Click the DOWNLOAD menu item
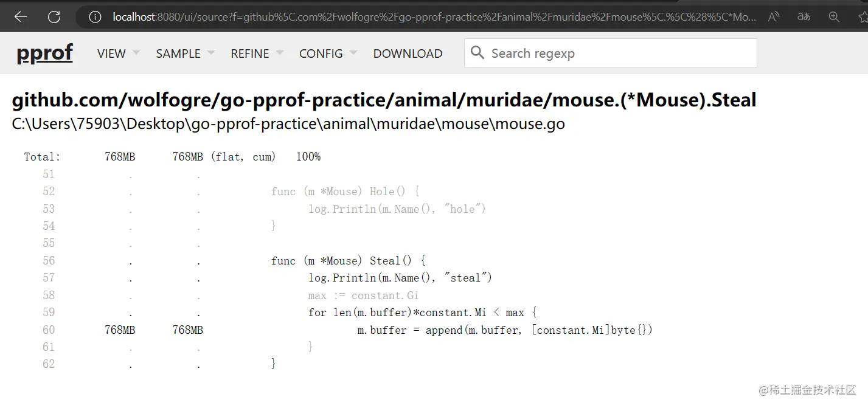The height and width of the screenshot is (408, 868). (x=408, y=54)
